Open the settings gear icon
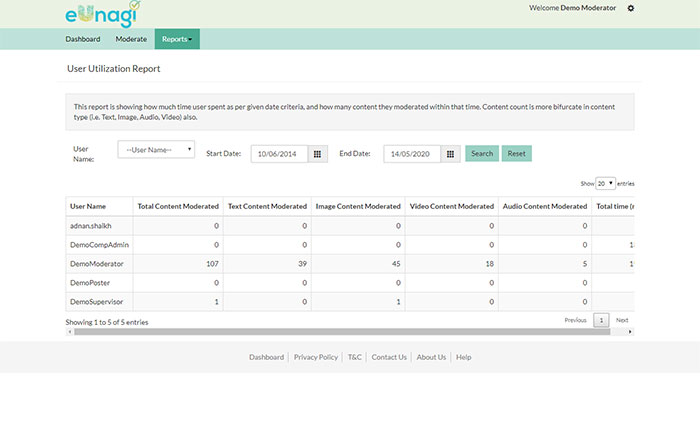The height and width of the screenshot is (435, 700). tap(630, 8)
